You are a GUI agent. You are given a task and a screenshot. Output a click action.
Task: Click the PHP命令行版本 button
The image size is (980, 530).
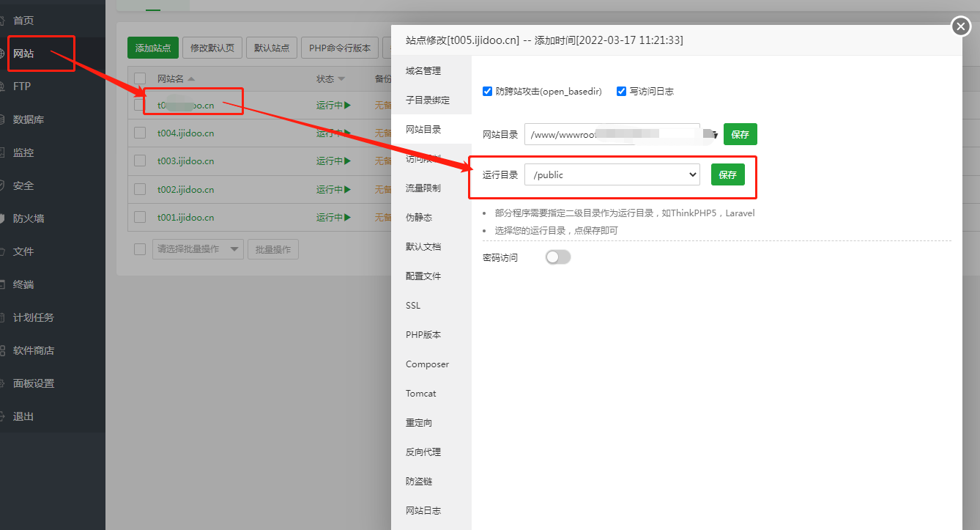[340, 48]
